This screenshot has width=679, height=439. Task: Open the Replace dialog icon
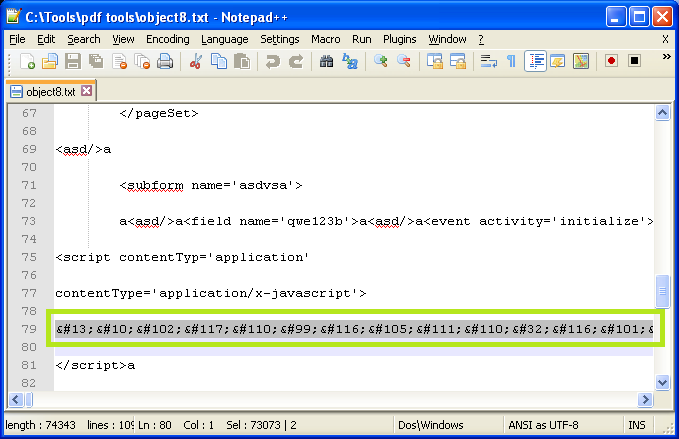(x=350, y=61)
